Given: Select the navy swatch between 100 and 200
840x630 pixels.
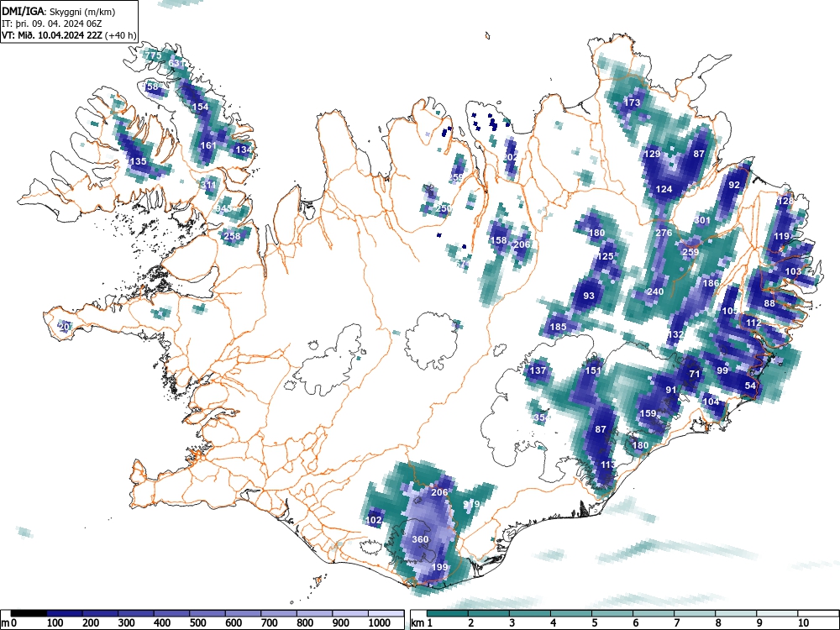Looking at the screenshot, I should pos(65,613).
